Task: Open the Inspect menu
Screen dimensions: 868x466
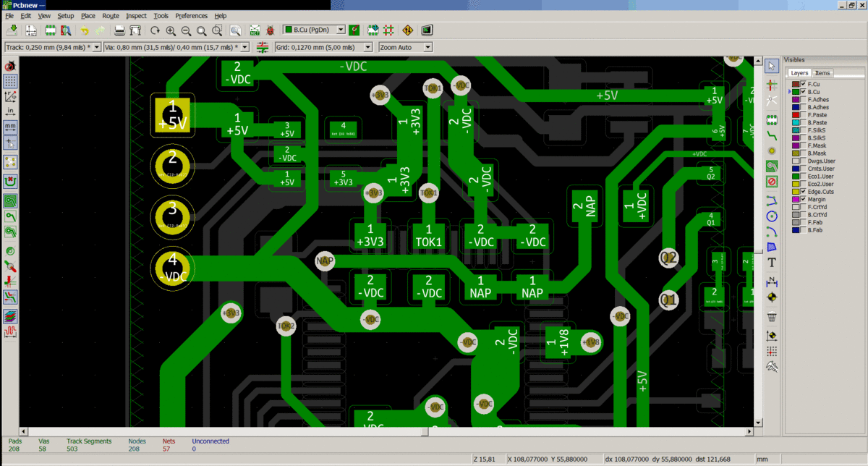Action: 136,15
